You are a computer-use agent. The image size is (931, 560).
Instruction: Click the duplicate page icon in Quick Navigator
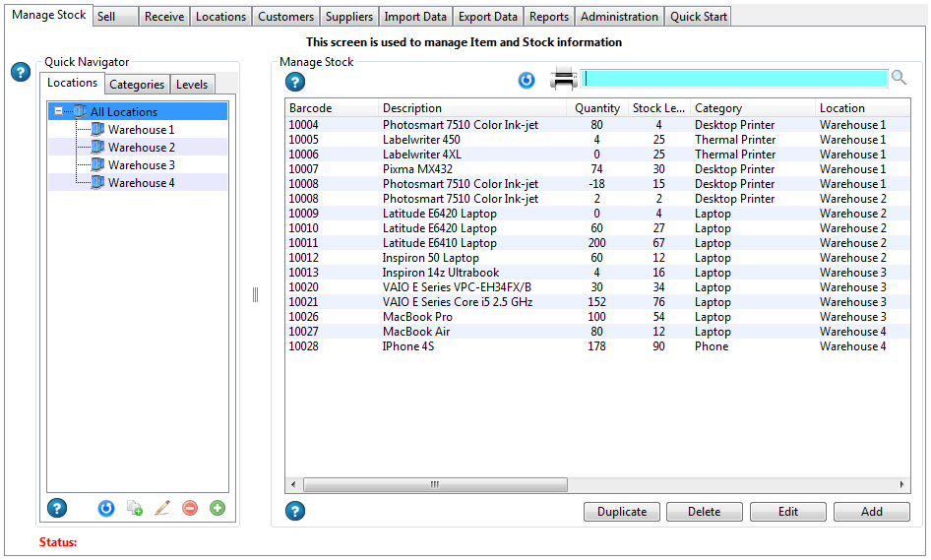[x=135, y=508]
